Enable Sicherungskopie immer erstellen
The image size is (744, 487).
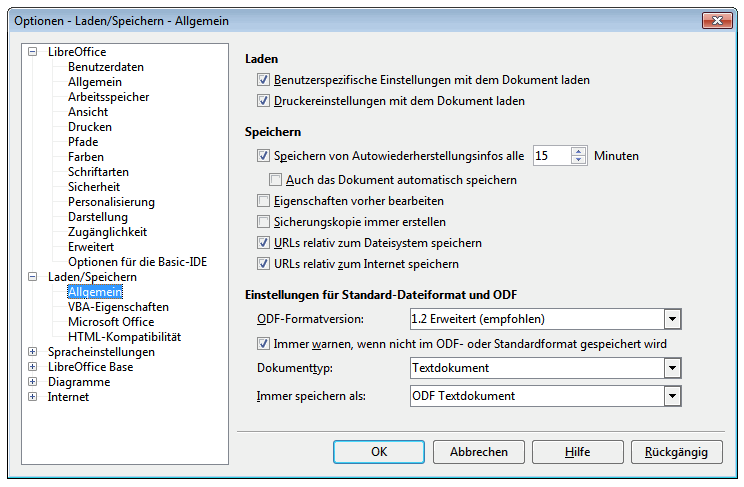tap(263, 222)
